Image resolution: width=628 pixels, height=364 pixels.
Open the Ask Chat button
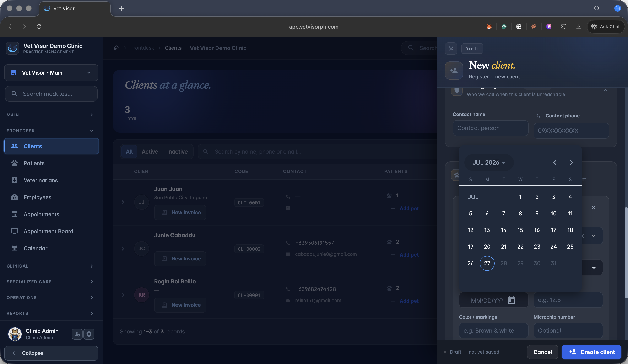pos(606,26)
